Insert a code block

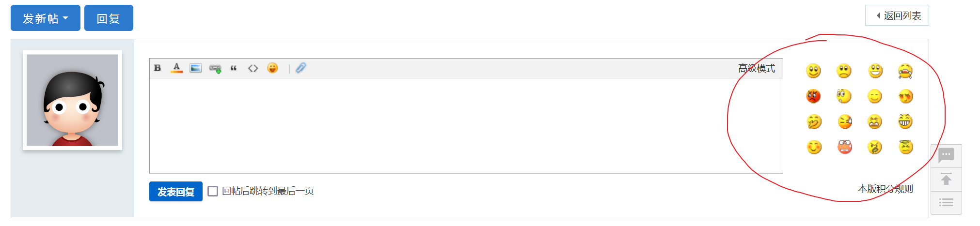(253, 68)
